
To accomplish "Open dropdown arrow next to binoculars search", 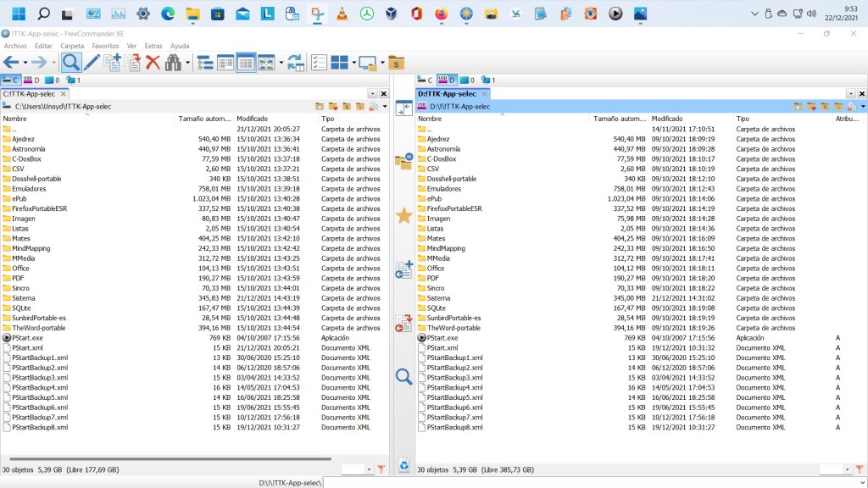I will point(187,63).
